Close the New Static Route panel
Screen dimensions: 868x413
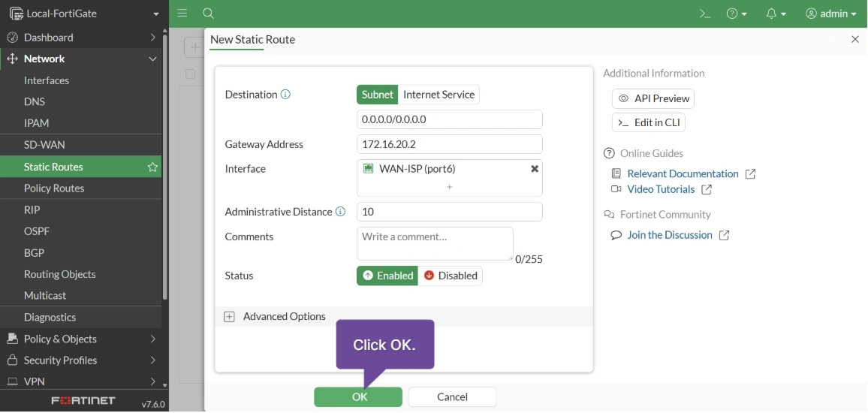pos(854,39)
